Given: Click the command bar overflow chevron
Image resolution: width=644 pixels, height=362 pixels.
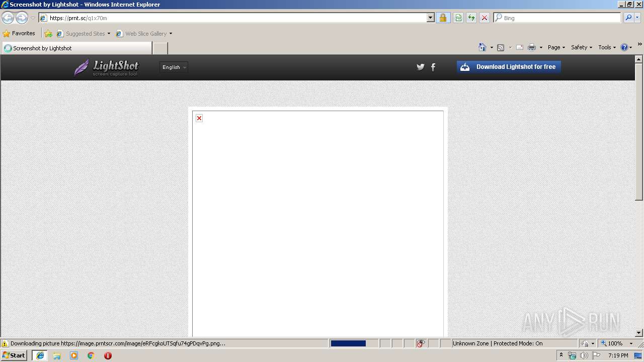Looking at the screenshot, I should tap(639, 44).
